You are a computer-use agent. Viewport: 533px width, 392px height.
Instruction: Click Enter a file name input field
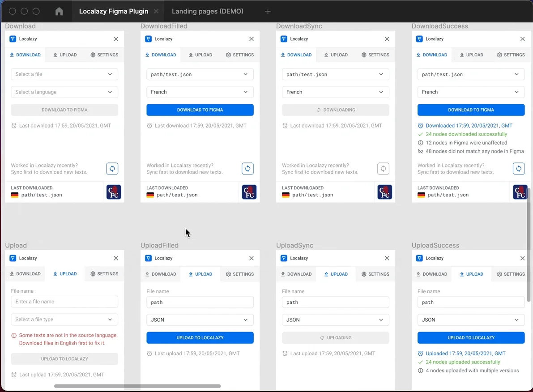pos(64,302)
